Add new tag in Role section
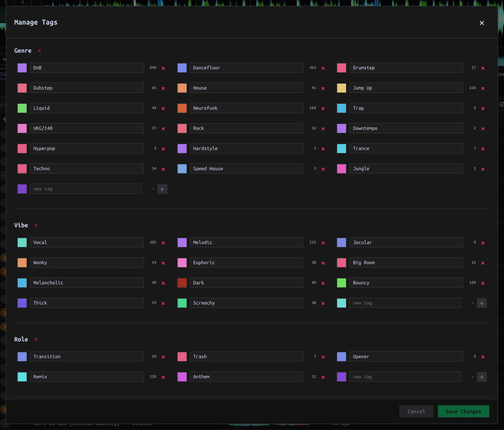 tap(482, 377)
